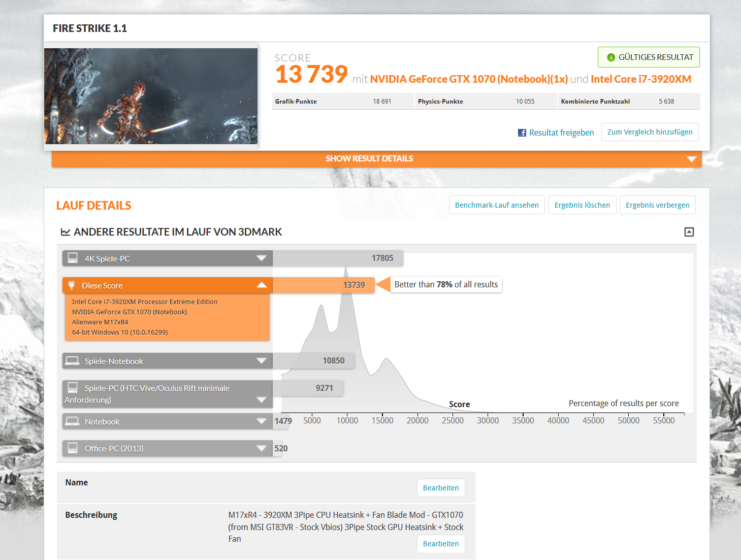Click the Gültiges Resultat button
741x560 pixels.
click(649, 57)
